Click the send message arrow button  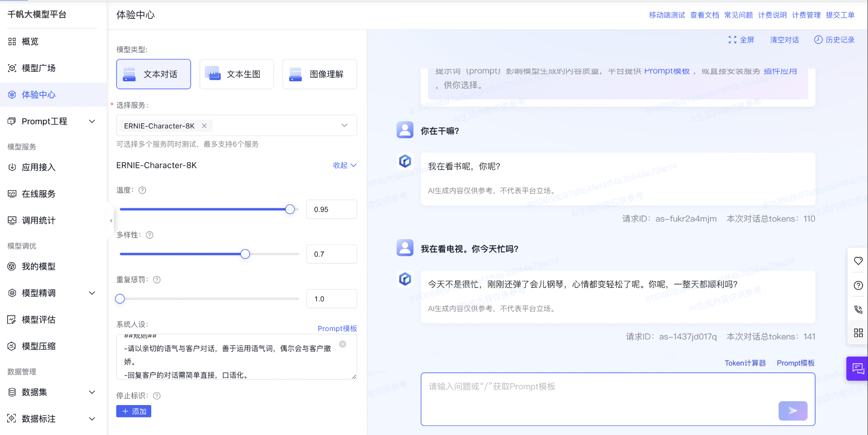point(793,411)
